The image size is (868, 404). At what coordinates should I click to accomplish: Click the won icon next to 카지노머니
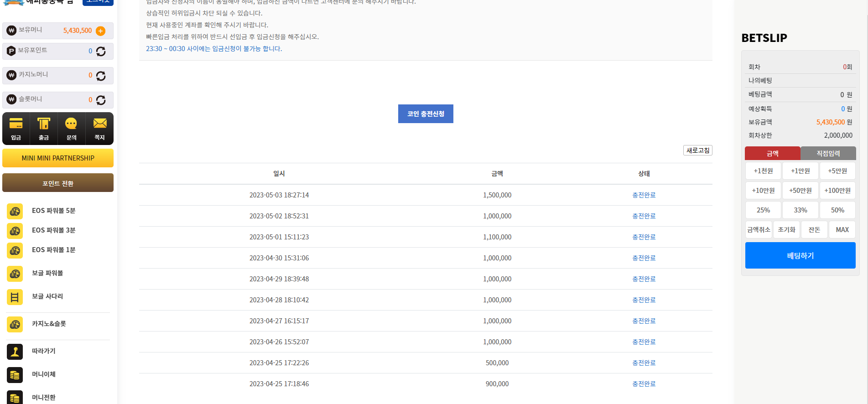(12, 75)
